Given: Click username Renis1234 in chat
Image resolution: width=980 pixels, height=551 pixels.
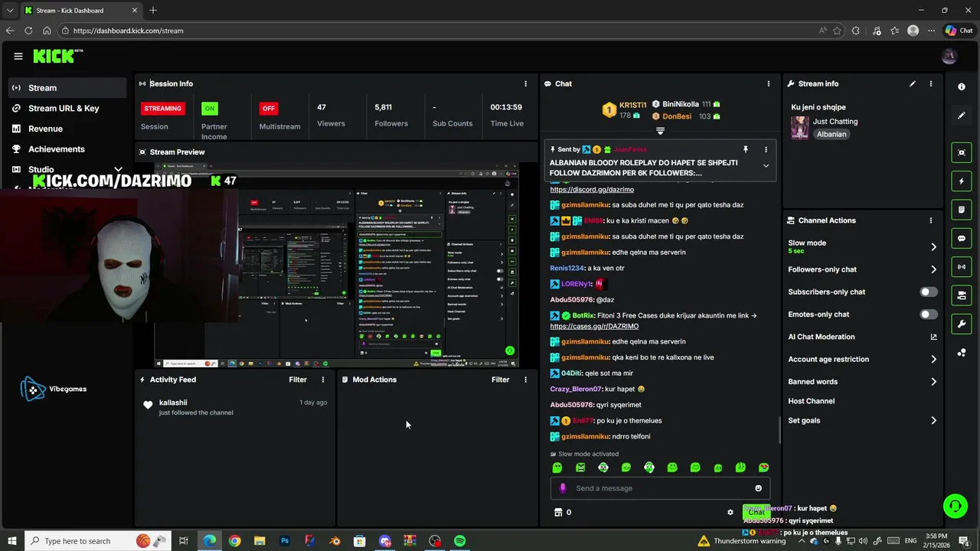Looking at the screenshot, I should click(566, 268).
